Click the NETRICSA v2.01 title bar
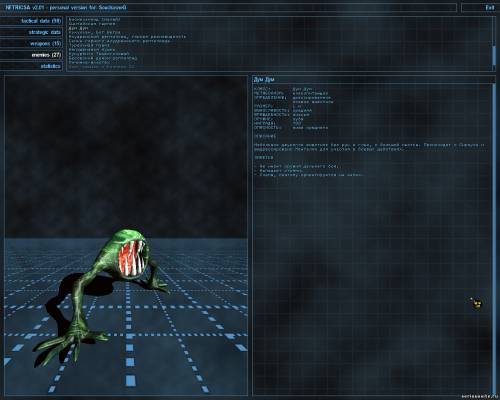Screen dimensions: 500x400 coord(229,7)
